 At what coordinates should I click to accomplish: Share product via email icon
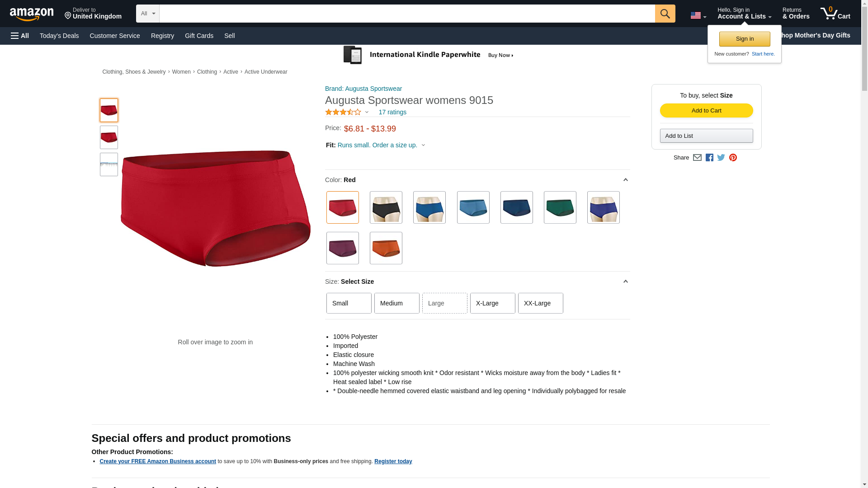[x=697, y=157]
